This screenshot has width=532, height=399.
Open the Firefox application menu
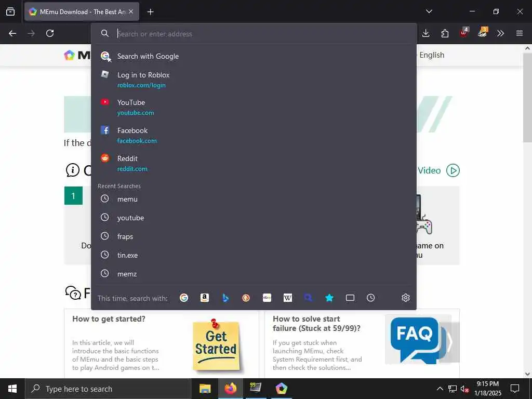coord(520,33)
